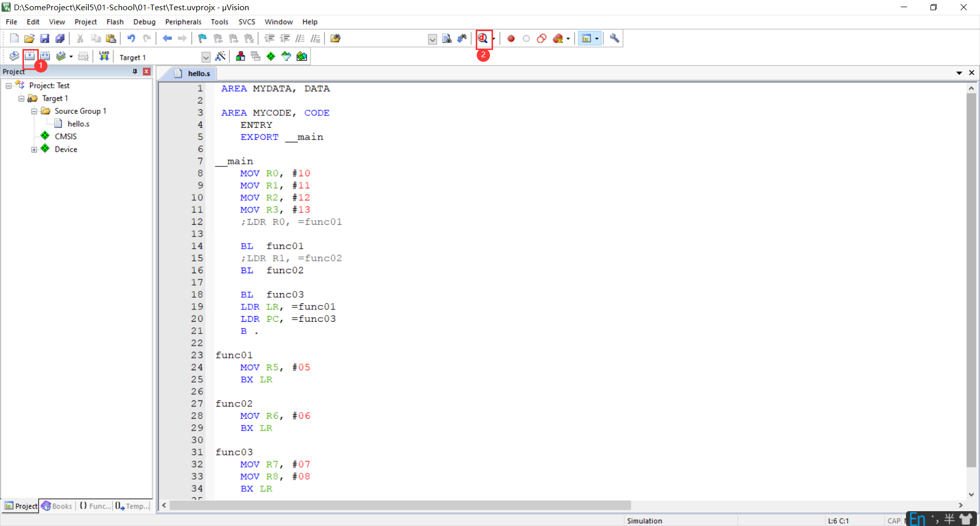Screen dimensions: 980x526
Task: Build target files icon
Action: coord(30,56)
